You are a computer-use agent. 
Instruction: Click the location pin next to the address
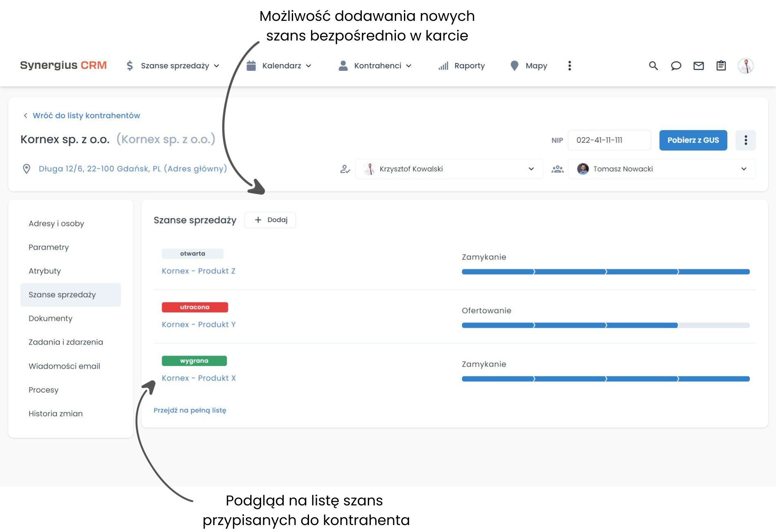pos(26,169)
